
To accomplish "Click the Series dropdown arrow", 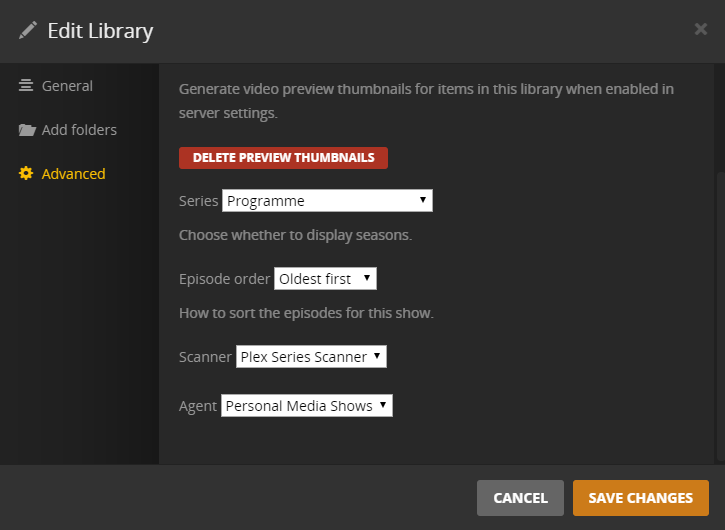I will click(424, 200).
